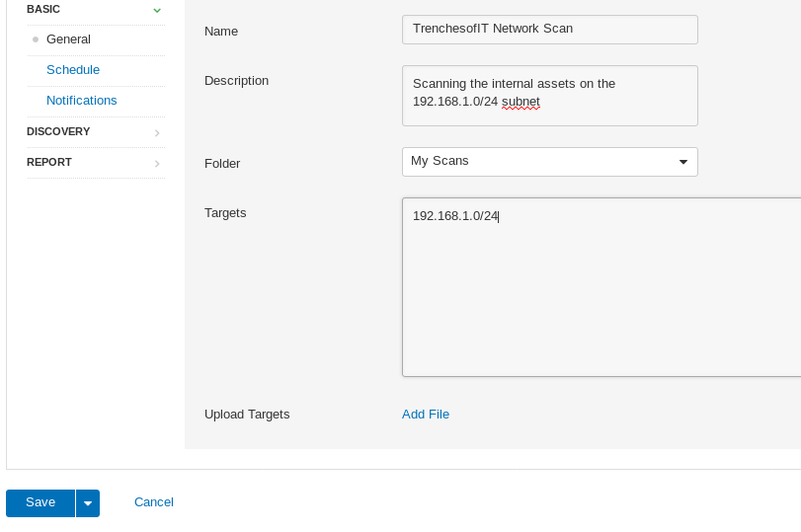Screen dimensions: 801x532
Task: Click the REPORT section header
Action: tap(49, 162)
